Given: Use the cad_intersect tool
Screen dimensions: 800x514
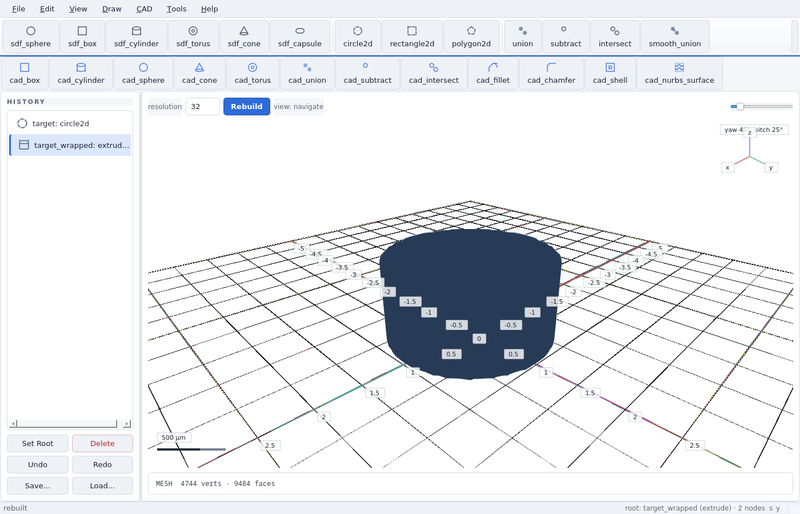Looking at the screenshot, I should pyautogui.click(x=433, y=74).
